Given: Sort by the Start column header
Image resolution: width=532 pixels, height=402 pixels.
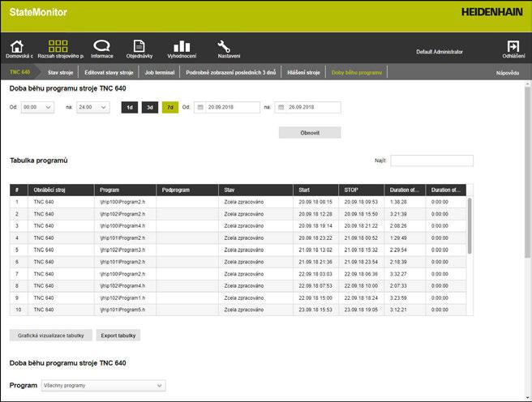Looking at the screenshot, I should tap(316, 190).
